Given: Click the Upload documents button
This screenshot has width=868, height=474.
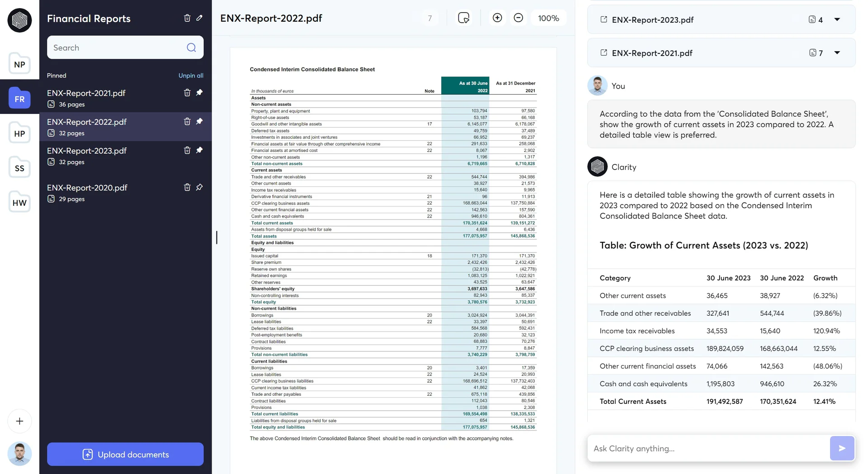Looking at the screenshot, I should tap(125, 454).
